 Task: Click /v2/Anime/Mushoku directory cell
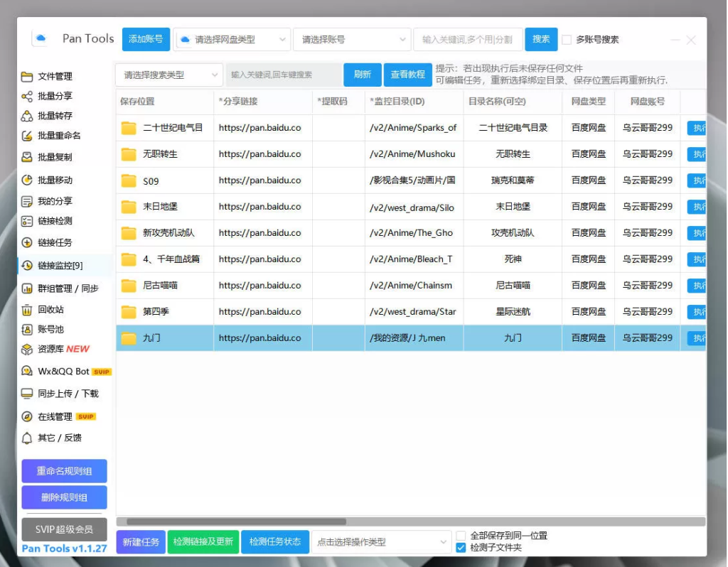click(x=414, y=154)
